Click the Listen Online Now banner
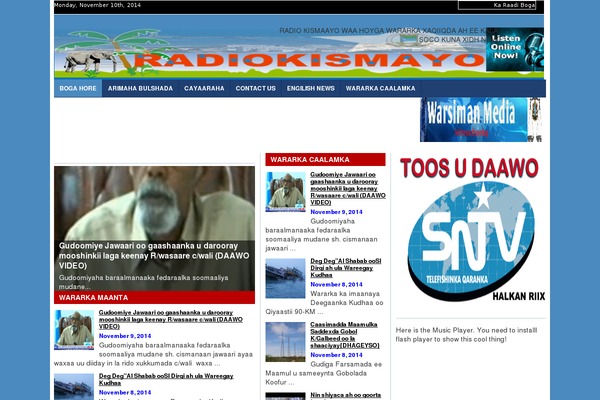This screenshot has height=400, width=600. (x=515, y=49)
